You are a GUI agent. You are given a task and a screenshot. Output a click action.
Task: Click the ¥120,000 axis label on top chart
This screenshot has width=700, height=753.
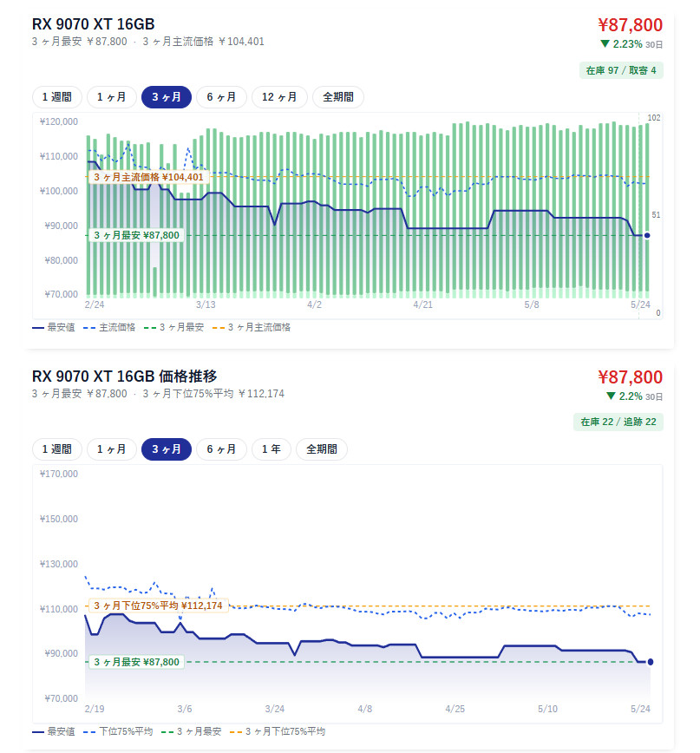[x=59, y=122]
